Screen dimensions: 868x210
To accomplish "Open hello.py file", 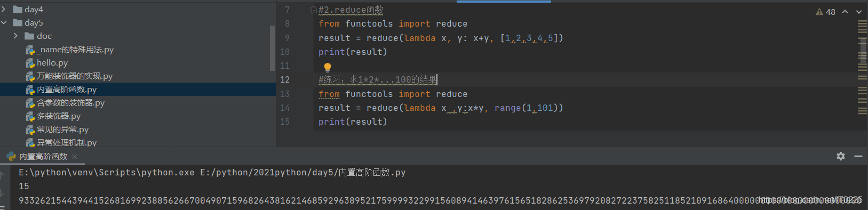I will coord(52,62).
